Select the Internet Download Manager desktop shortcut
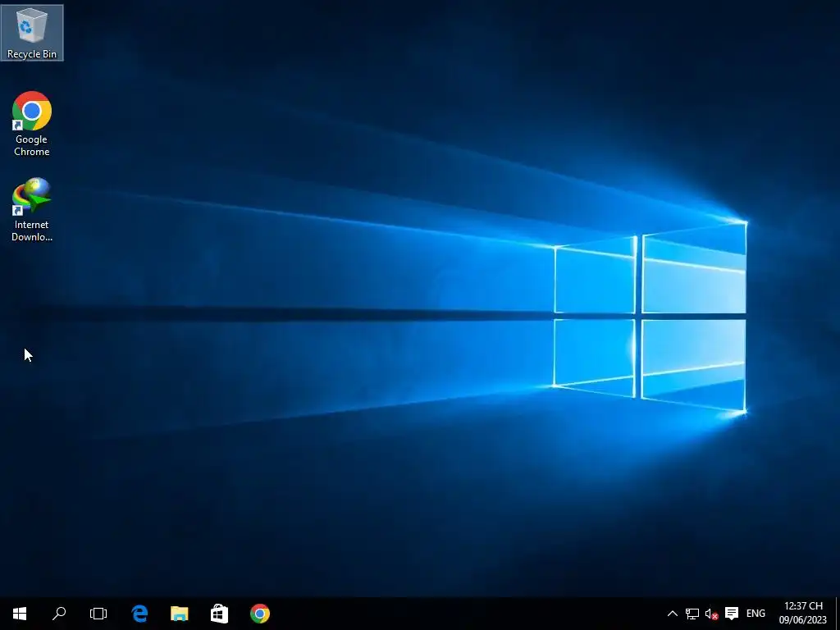 click(x=32, y=209)
